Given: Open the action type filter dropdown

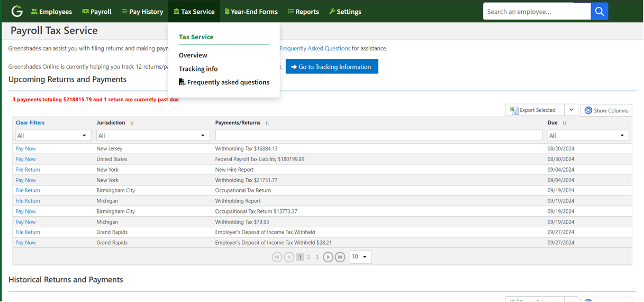Looking at the screenshot, I should (53, 136).
